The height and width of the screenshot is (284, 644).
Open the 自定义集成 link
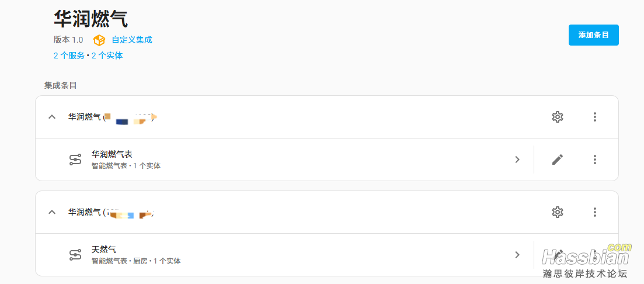coord(132,40)
